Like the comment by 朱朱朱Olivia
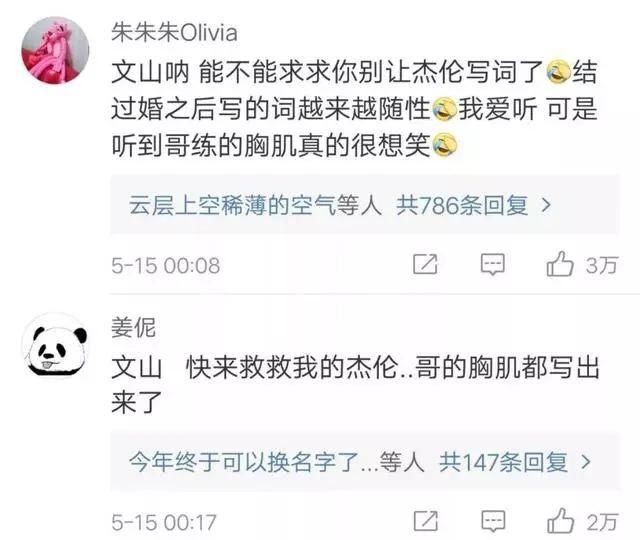This screenshot has height=540, width=640. click(x=560, y=264)
